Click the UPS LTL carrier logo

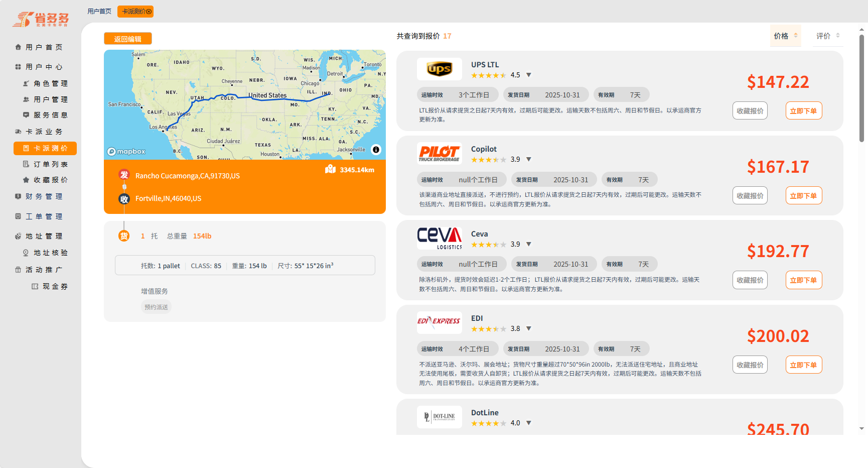pos(439,69)
